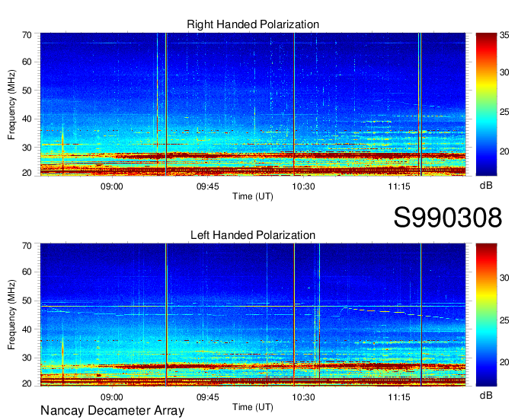Click the 09:00 tick on Left Handed plot
The width and height of the screenshot is (518, 420).
(x=112, y=397)
